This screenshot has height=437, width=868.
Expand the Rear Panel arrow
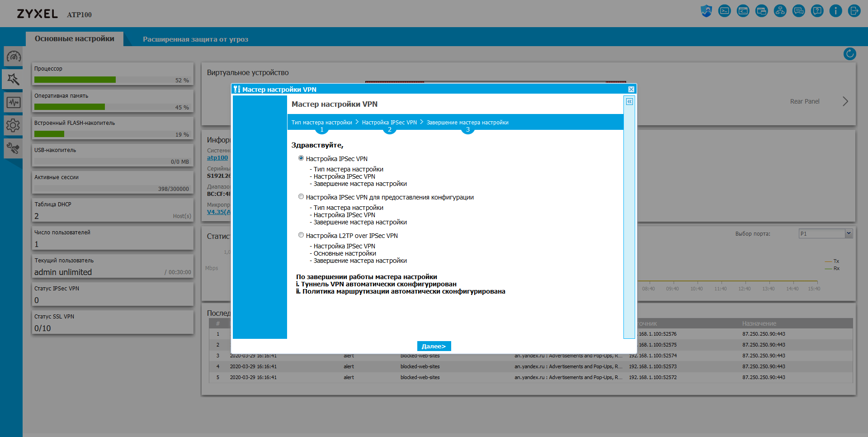tap(845, 101)
